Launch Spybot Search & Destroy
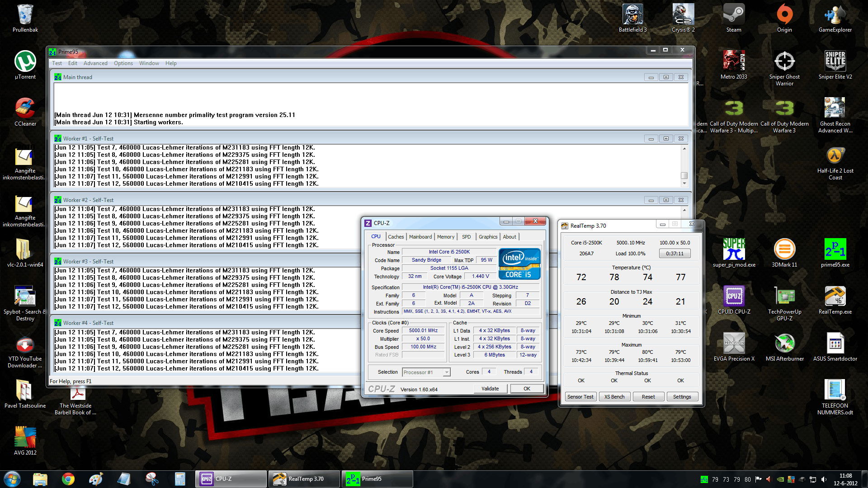Viewport: 868px width, 488px height. coord(25,303)
